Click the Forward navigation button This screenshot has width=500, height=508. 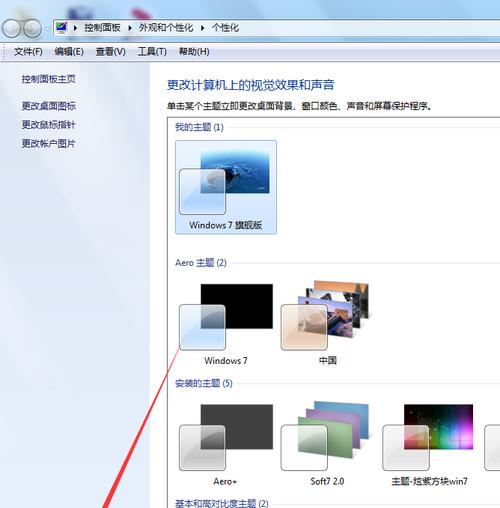[32, 28]
